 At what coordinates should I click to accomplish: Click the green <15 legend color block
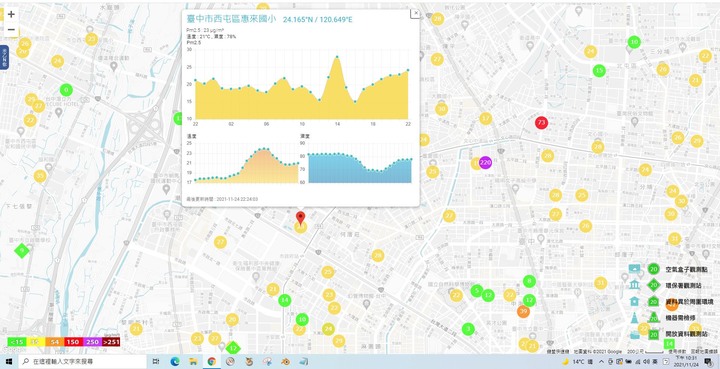click(x=17, y=342)
